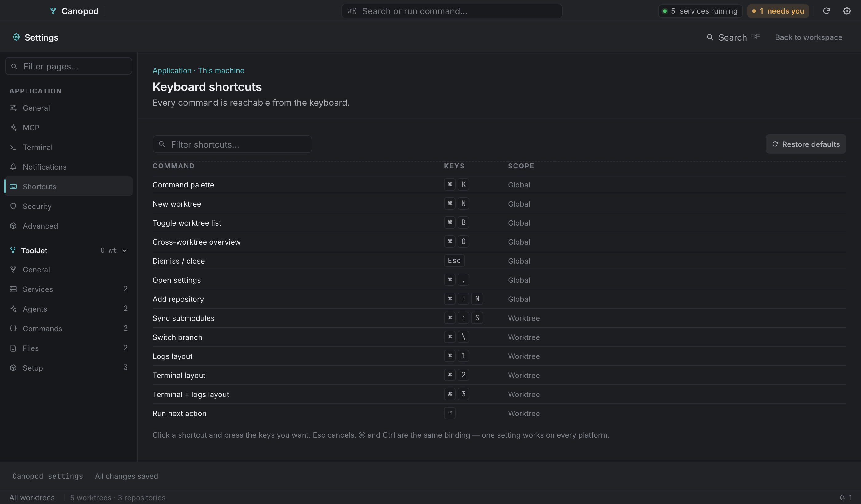Open the General page under Application
The height and width of the screenshot is (504, 861).
(69, 108)
